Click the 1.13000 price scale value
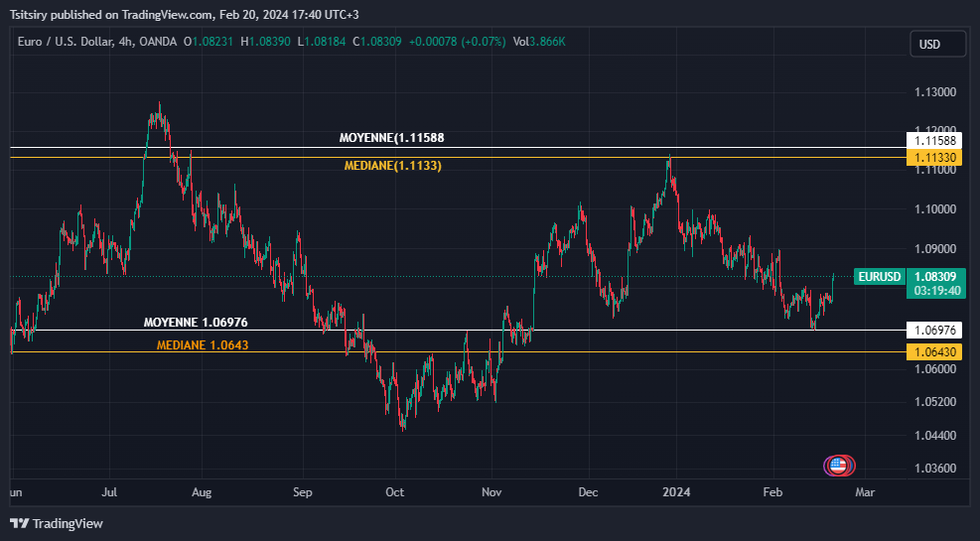This screenshot has height=541, width=980. point(935,92)
